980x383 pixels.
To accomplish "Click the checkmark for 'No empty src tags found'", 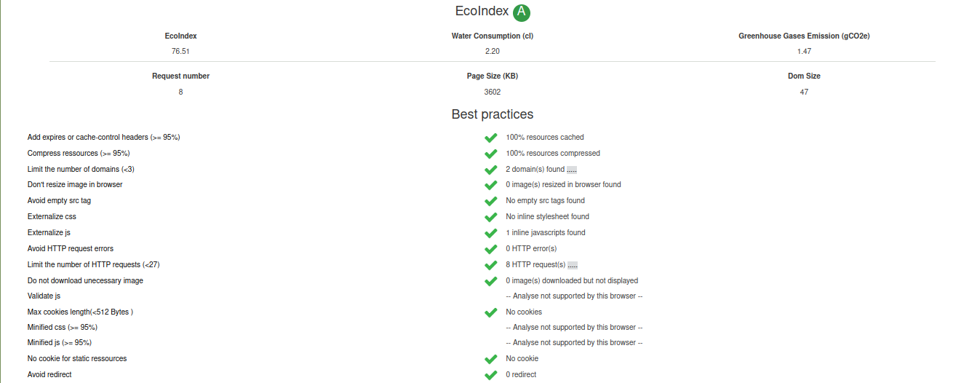I will coord(490,201).
